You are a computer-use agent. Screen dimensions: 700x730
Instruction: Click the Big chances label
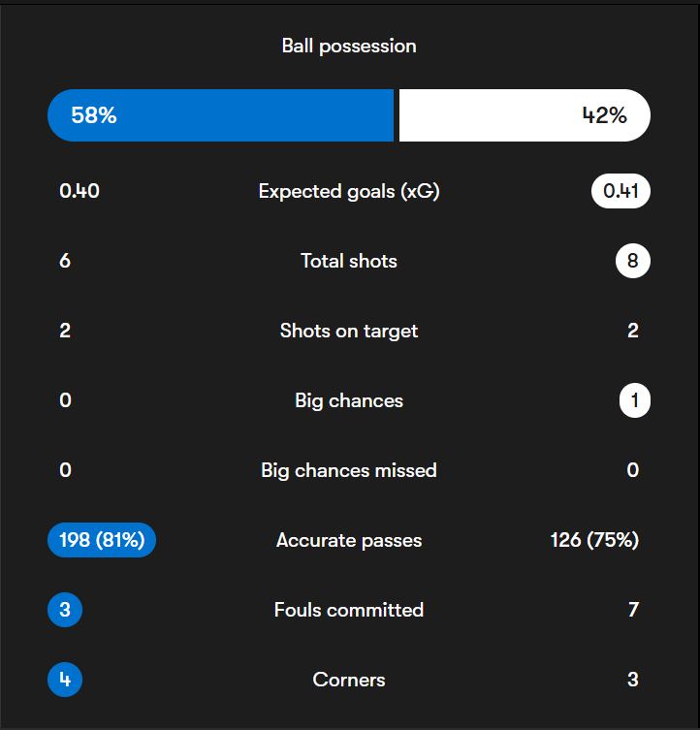pos(349,400)
